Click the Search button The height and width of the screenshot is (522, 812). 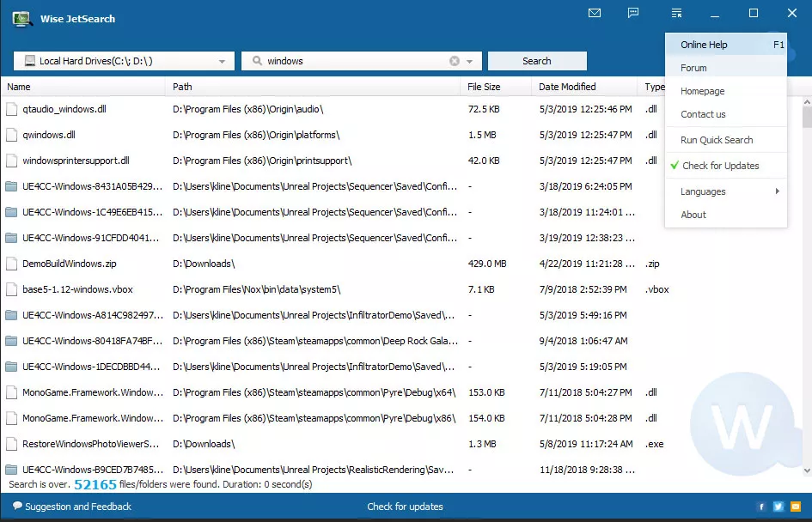point(537,61)
